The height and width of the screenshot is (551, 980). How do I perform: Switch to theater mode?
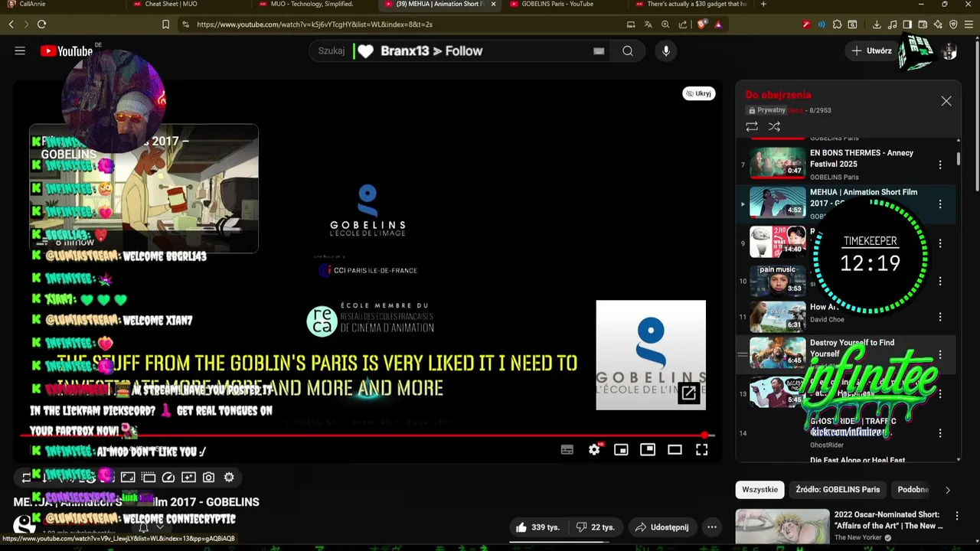[x=675, y=450]
